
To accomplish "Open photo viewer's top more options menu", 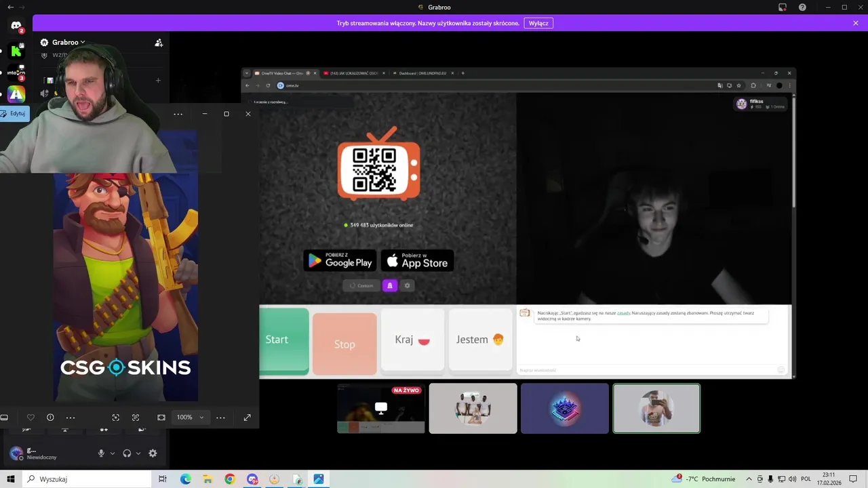I will click(x=178, y=114).
